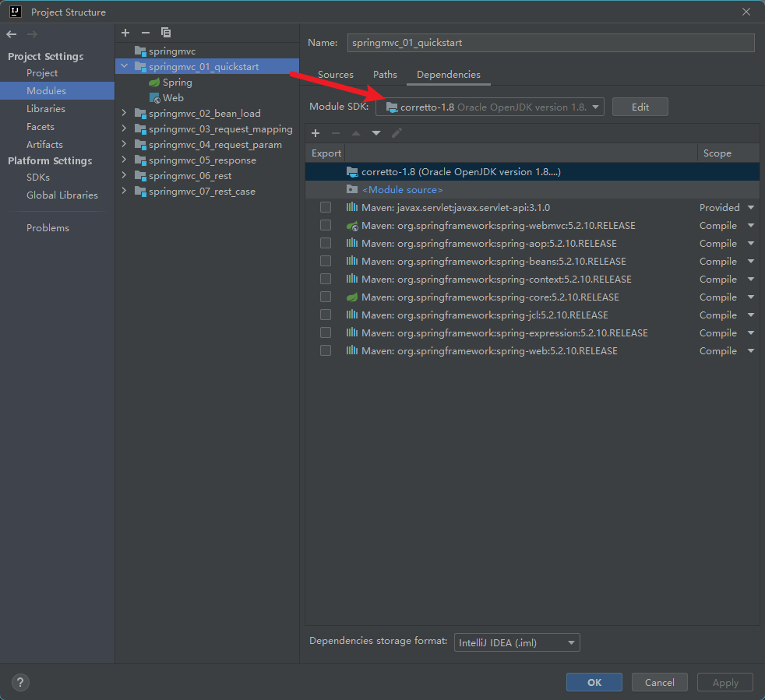
Task: Click the spring-webmvc library icon
Action: point(352,226)
